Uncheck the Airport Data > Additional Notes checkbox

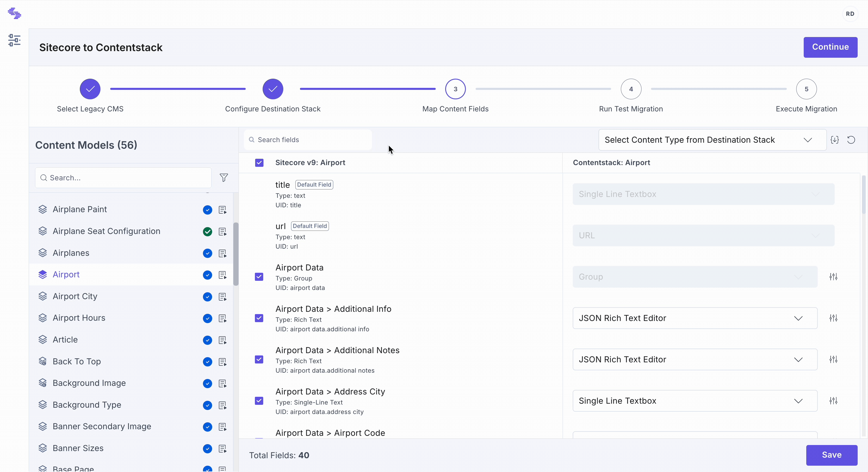click(259, 359)
